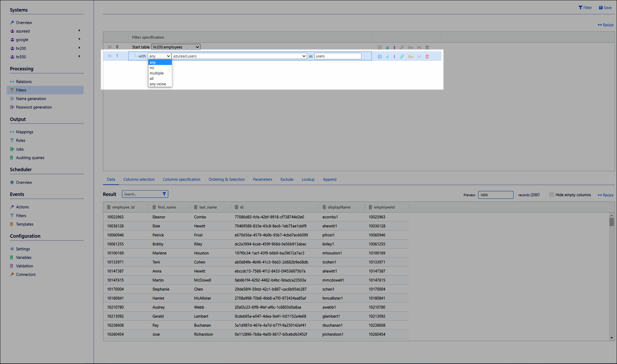Click the orange f(x) function icon on row 1
This screenshot has width=617, height=364.
[410, 57]
